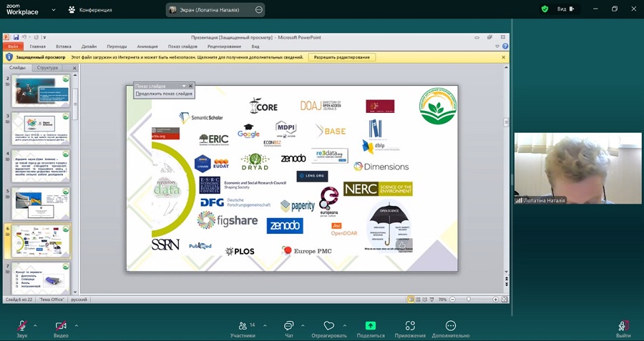Click 'Разрешить редактирование' button
This screenshot has width=644, height=341.
click(x=342, y=57)
